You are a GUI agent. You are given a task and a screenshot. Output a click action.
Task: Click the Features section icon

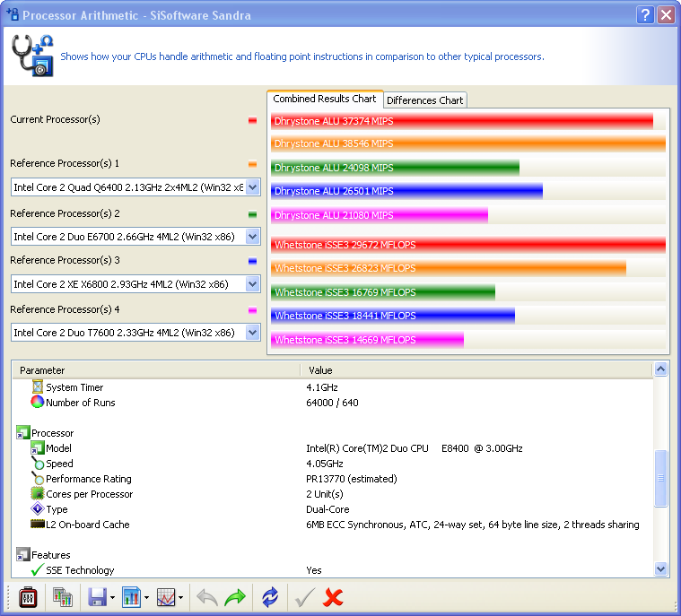pos(23,554)
